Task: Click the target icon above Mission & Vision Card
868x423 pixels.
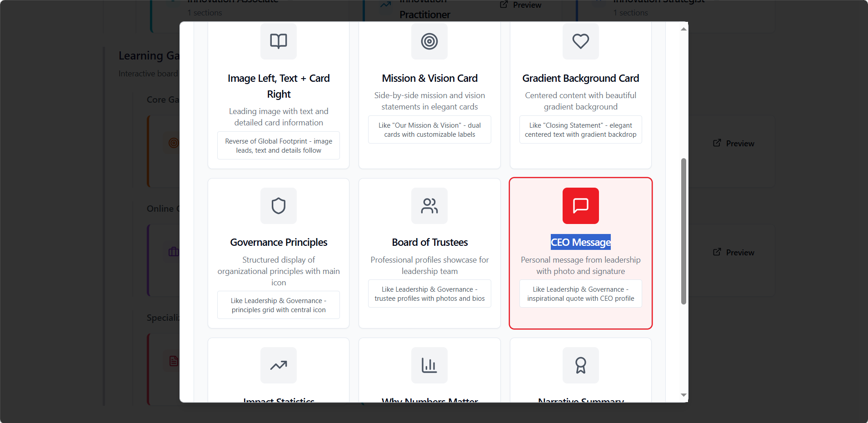Action: 429,41
